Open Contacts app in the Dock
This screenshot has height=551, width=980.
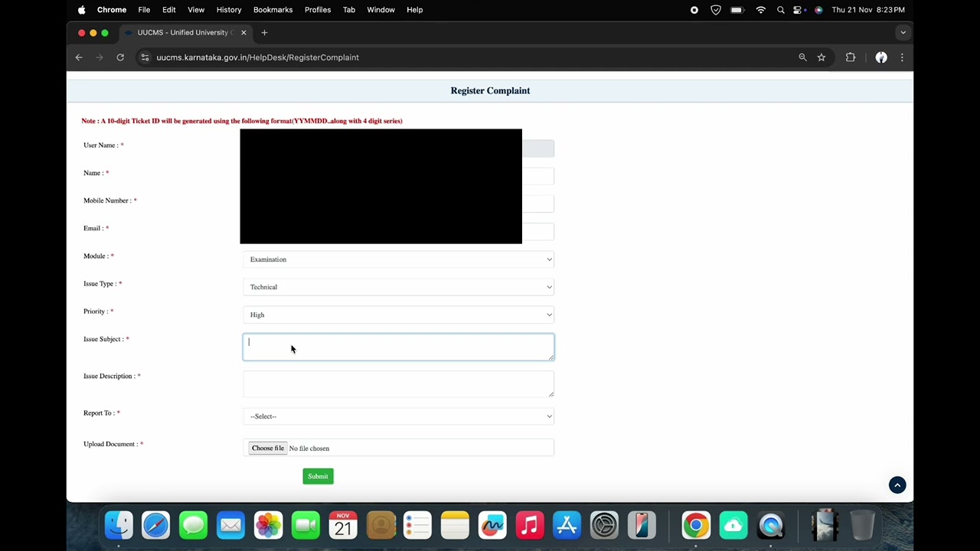[x=381, y=526]
